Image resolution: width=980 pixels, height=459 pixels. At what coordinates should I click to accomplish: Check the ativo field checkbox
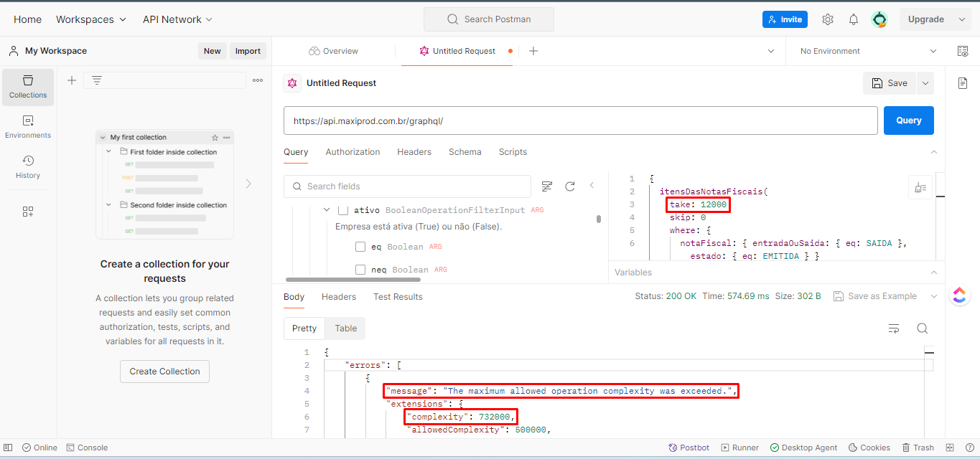(343, 210)
